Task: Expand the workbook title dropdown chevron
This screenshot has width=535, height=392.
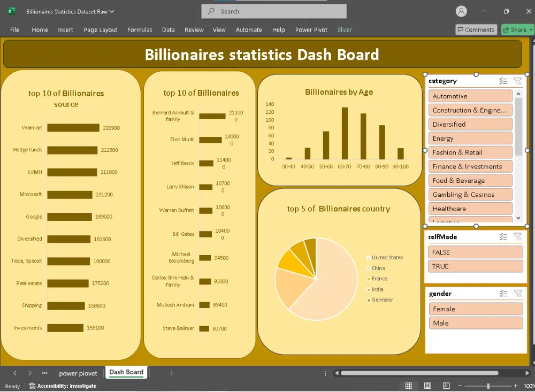Action: (x=112, y=11)
